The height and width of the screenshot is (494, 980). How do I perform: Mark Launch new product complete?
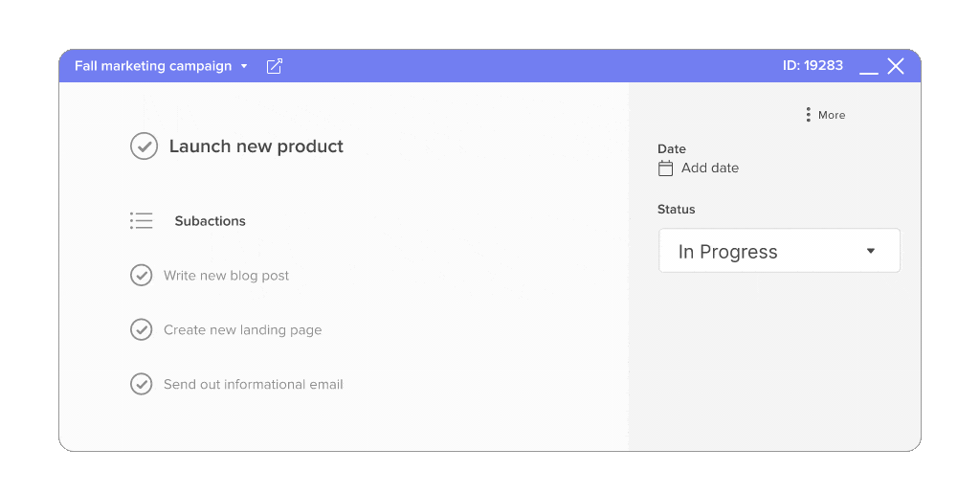tap(144, 146)
